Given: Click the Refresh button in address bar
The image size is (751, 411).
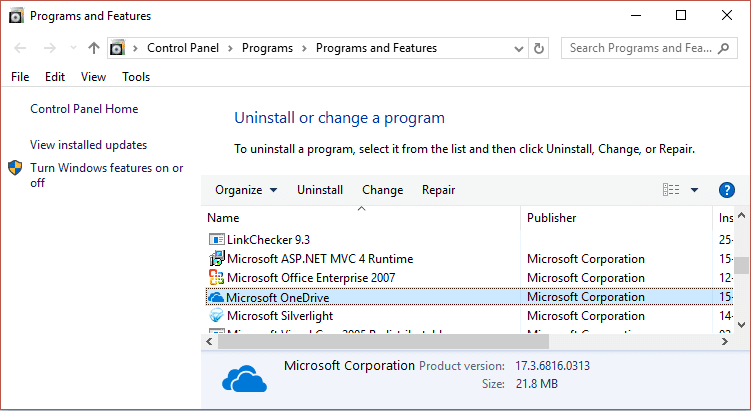Looking at the screenshot, I should [x=539, y=48].
